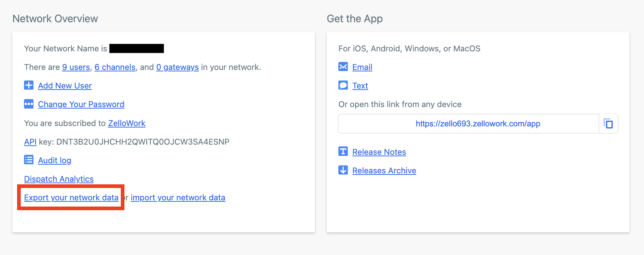
Task: Open the Releases Archive link
Action: click(x=384, y=170)
